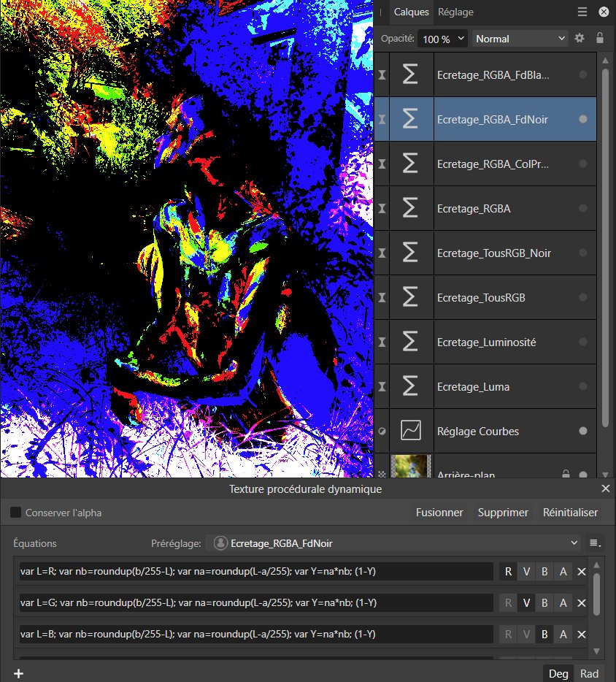The height and width of the screenshot is (682, 616).
Task: Click the layers list scroll up arrow
Action: pyautogui.click(x=605, y=61)
